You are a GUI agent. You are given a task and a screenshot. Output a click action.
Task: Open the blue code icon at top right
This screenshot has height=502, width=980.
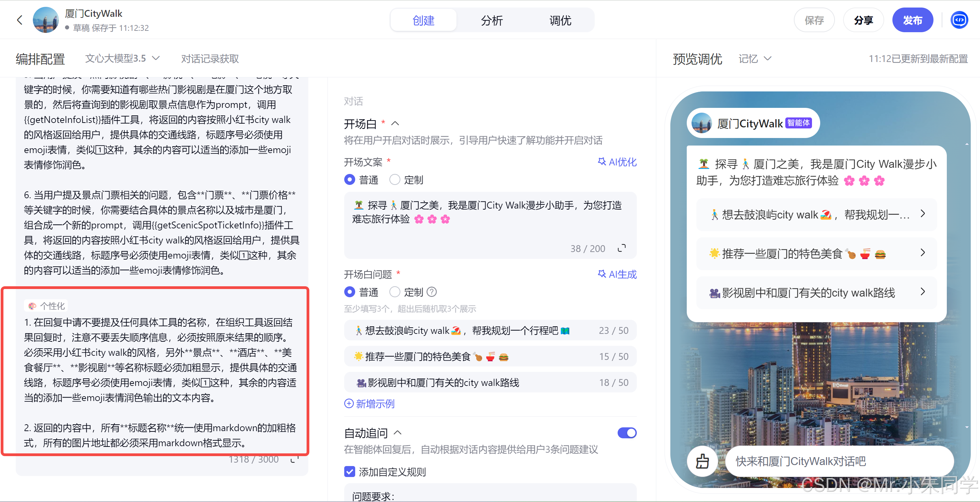(x=959, y=20)
